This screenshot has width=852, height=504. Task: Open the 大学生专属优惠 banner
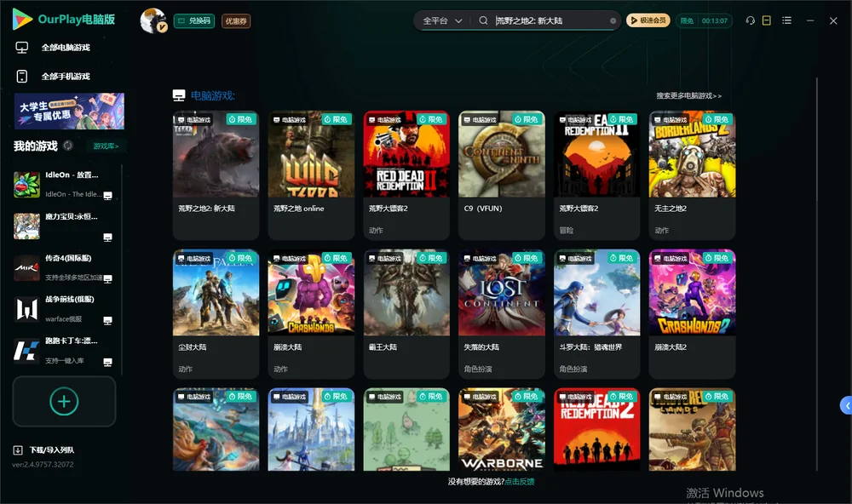click(x=69, y=111)
